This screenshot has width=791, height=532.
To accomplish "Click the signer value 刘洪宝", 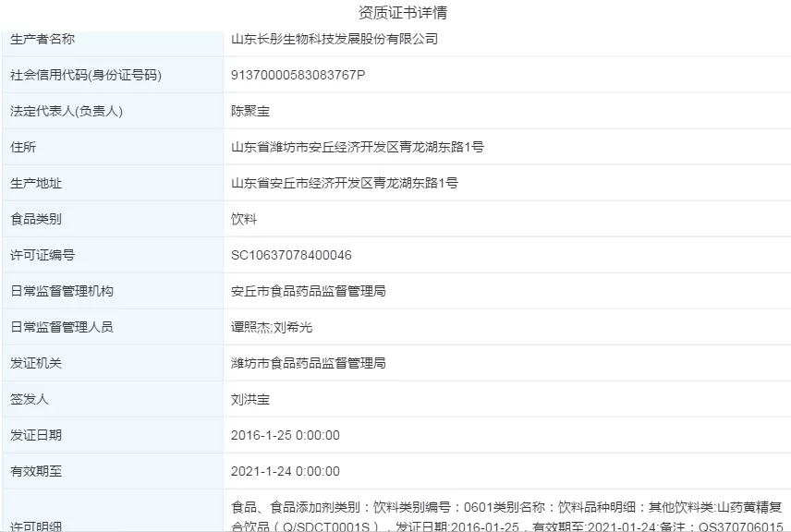I will [x=250, y=399].
